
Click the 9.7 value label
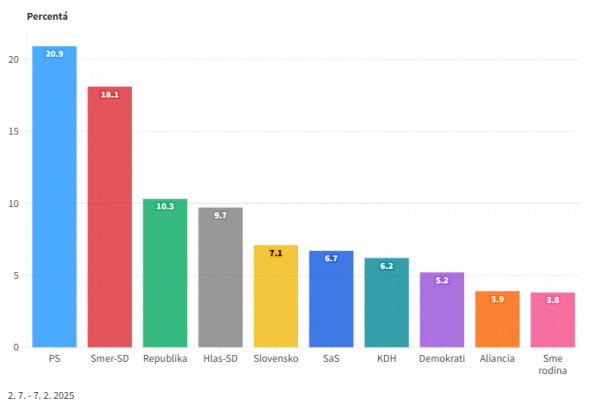(x=220, y=215)
